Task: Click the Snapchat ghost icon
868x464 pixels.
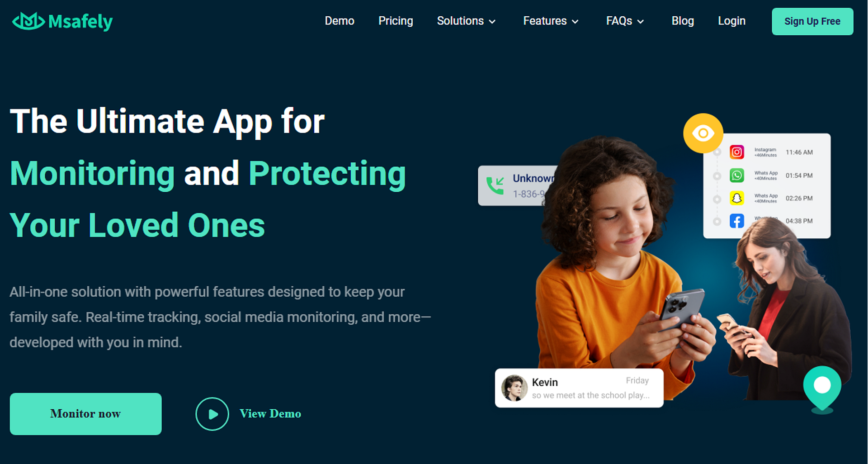Action: 737,198
